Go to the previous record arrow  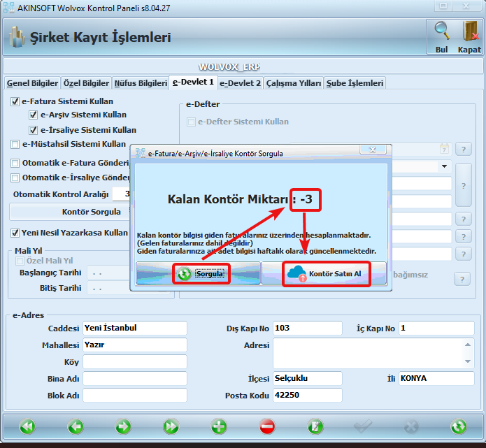75,426
